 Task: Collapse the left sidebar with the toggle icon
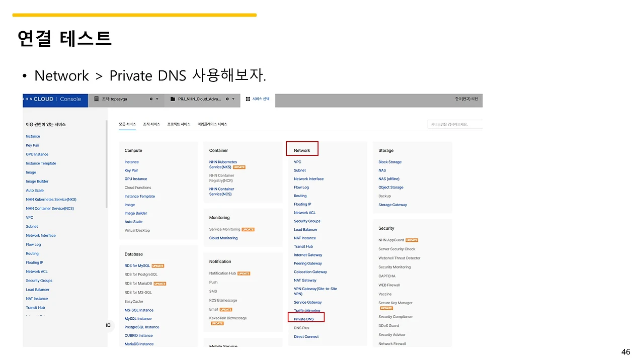(x=108, y=325)
